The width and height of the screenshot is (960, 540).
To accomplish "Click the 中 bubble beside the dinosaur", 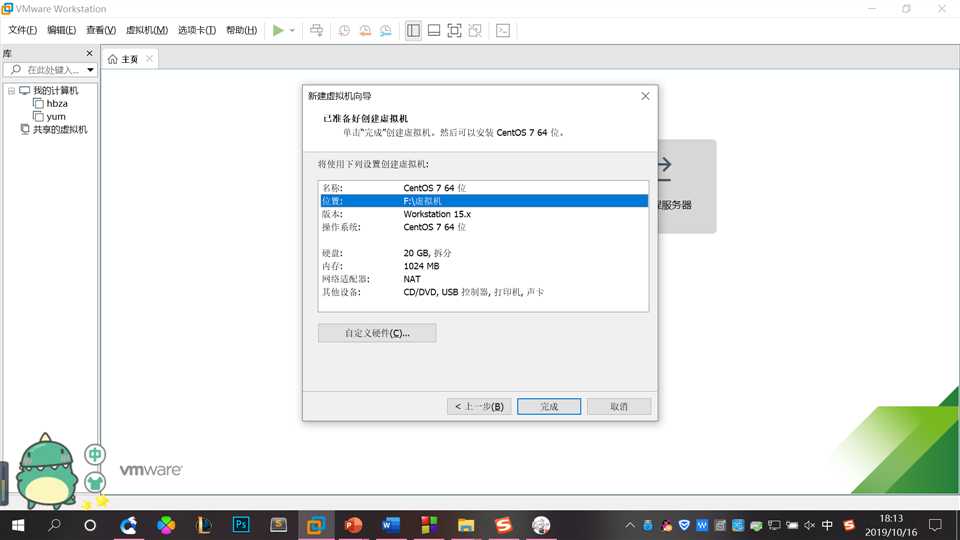I will (95, 455).
